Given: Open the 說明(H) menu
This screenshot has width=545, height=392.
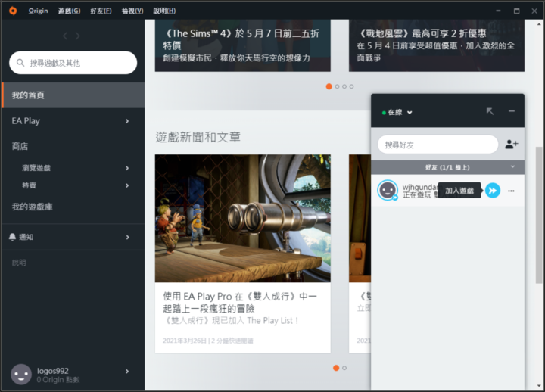Looking at the screenshot, I should 164,11.
